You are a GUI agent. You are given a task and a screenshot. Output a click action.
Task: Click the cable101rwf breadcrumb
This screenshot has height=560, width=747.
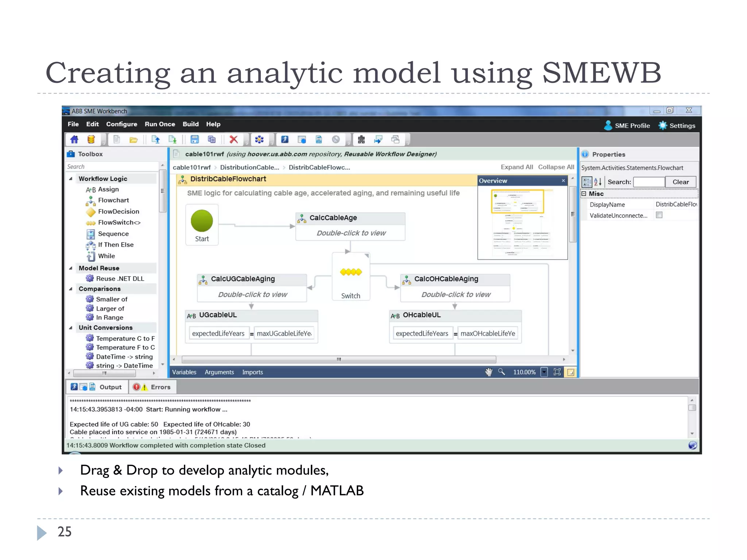point(191,167)
